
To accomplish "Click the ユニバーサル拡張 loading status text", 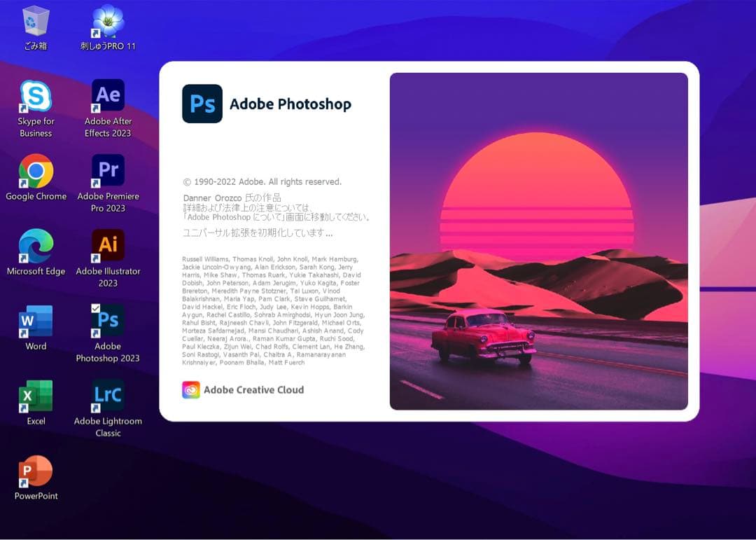I will (x=258, y=233).
